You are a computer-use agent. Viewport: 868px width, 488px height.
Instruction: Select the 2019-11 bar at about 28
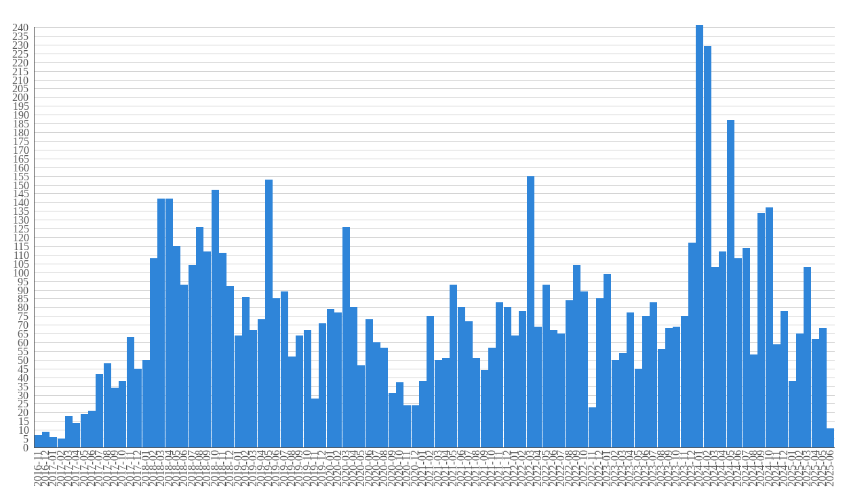(315, 423)
